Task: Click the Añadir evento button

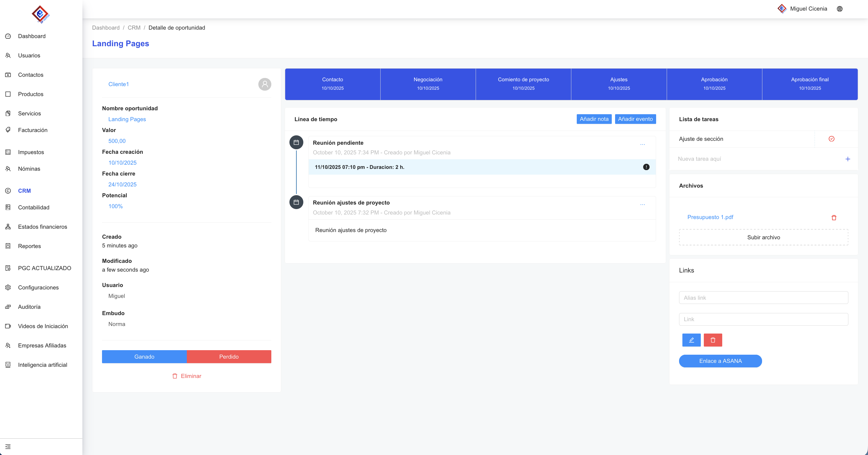Action: (635, 119)
